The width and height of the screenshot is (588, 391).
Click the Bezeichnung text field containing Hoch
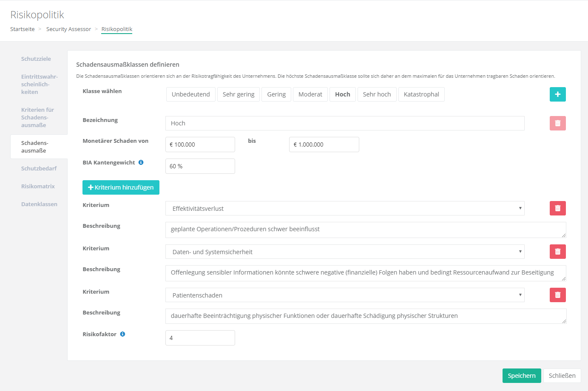[344, 123]
